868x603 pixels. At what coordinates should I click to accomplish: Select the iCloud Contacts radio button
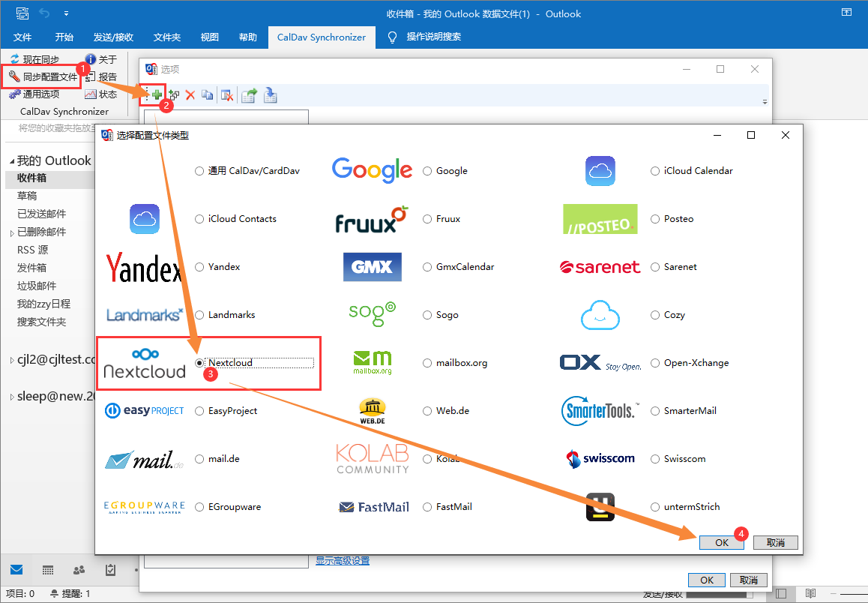click(199, 219)
